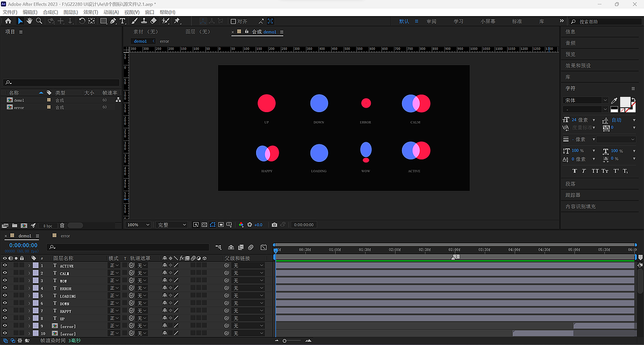Activate the Selection arrow tool
Screen dimensions: 644x345
pyautogui.click(x=20, y=21)
